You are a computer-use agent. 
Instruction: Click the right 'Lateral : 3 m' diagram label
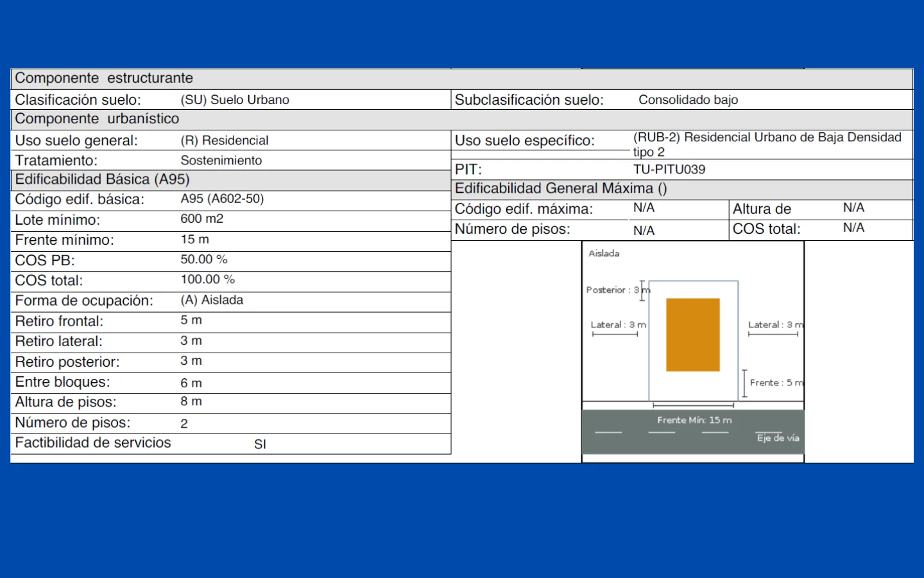[x=775, y=325]
